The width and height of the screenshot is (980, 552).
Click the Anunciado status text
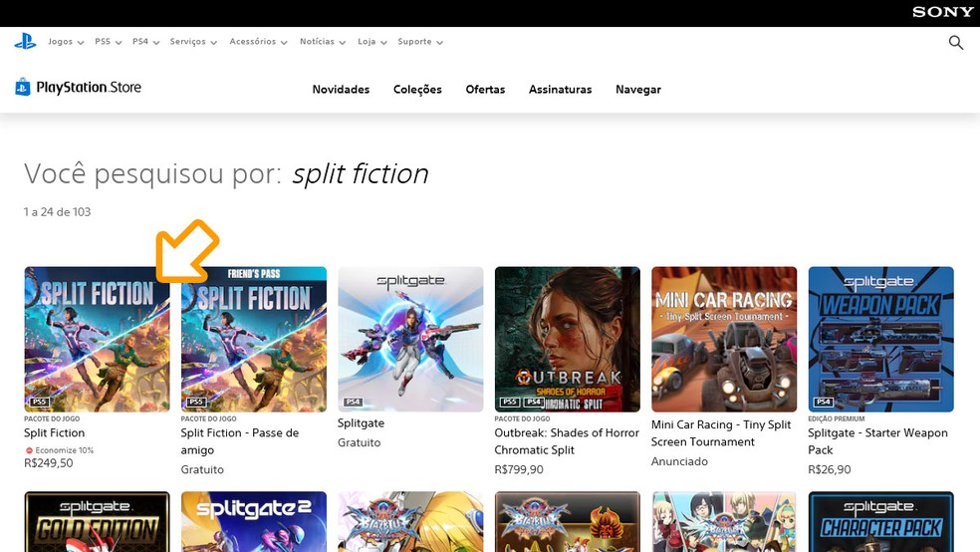click(x=679, y=461)
